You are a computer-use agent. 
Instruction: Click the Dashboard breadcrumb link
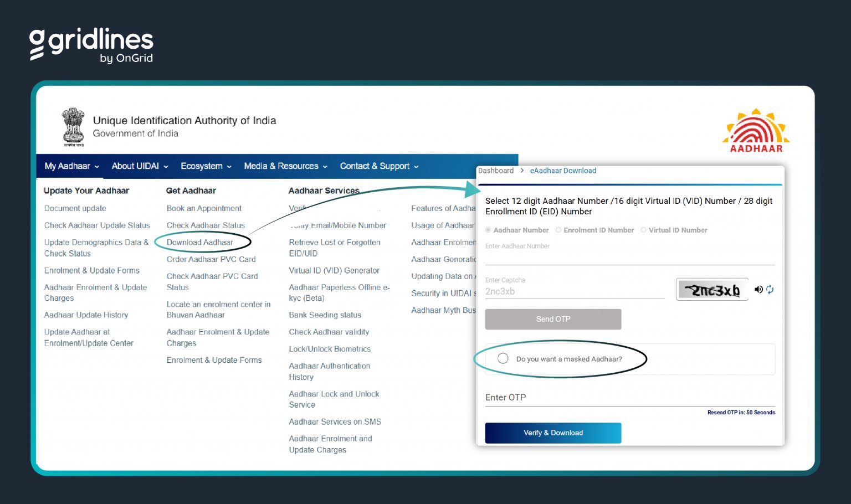tap(496, 171)
